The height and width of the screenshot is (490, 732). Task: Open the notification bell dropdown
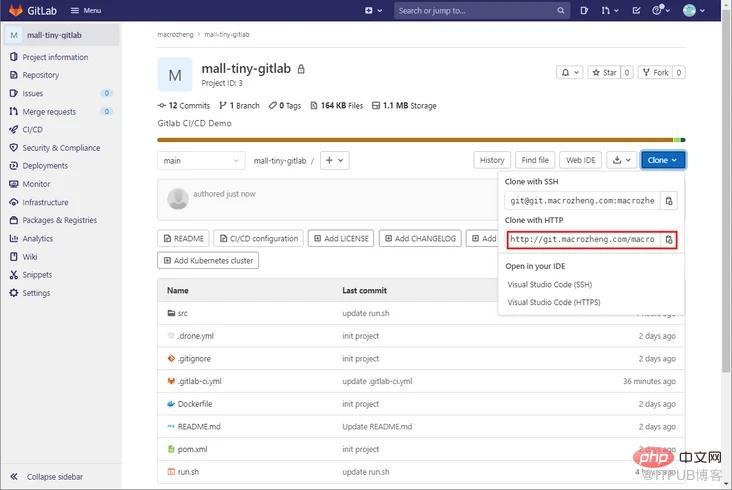pyautogui.click(x=570, y=72)
